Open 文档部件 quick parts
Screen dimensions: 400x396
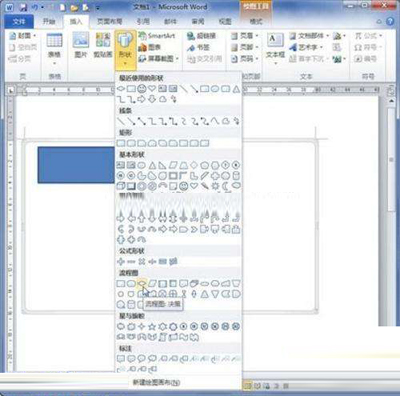click(309, 36)
